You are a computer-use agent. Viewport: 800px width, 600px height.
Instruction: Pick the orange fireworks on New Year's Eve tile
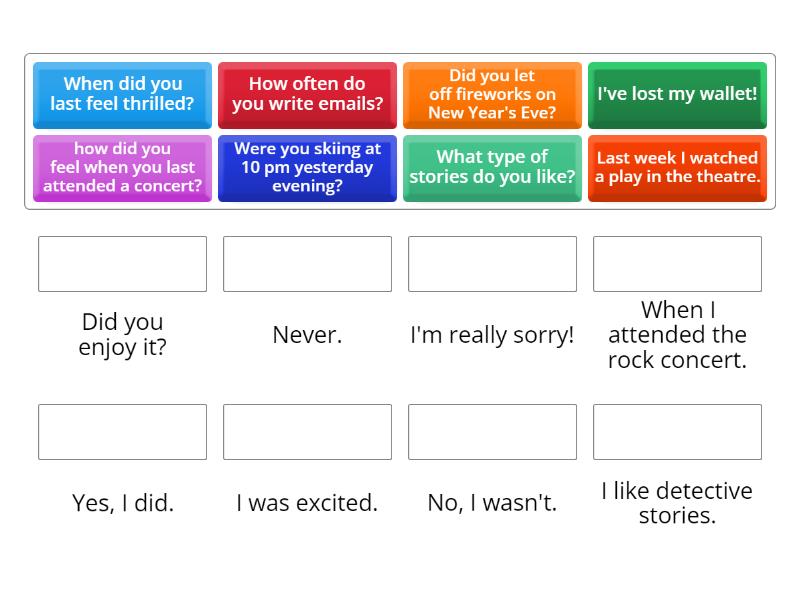point(492,94)
